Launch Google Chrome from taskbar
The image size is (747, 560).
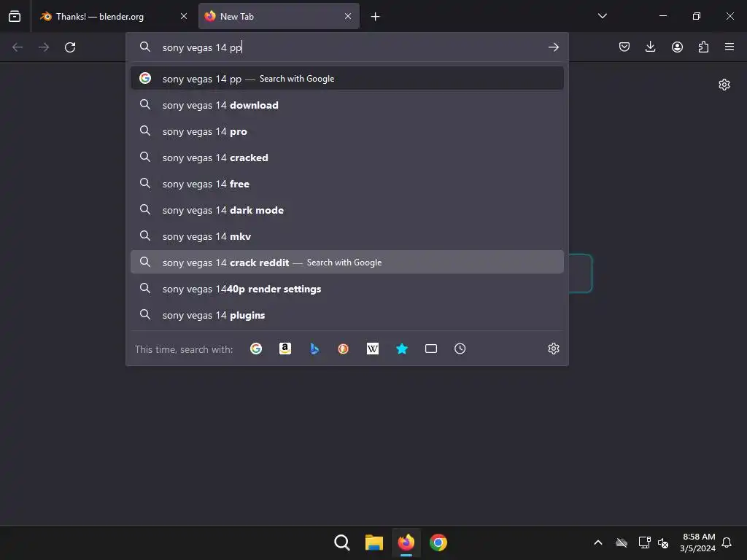(438, 542)
